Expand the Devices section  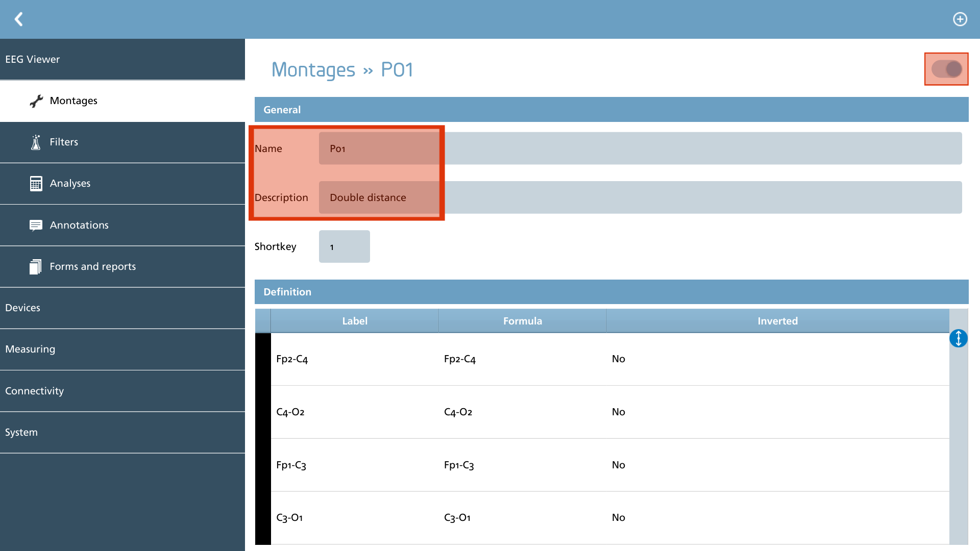tap(122, 308)
